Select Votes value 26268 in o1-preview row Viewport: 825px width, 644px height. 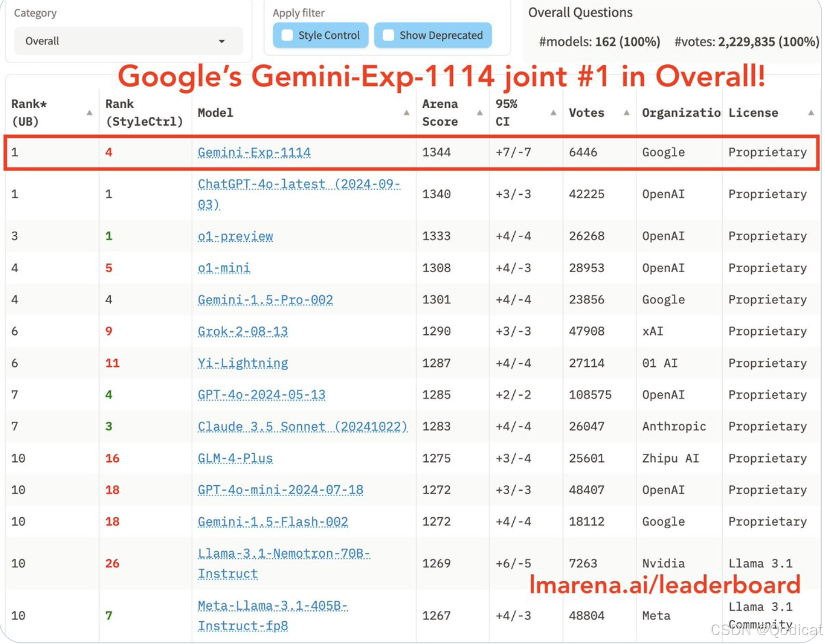(587, 236)
